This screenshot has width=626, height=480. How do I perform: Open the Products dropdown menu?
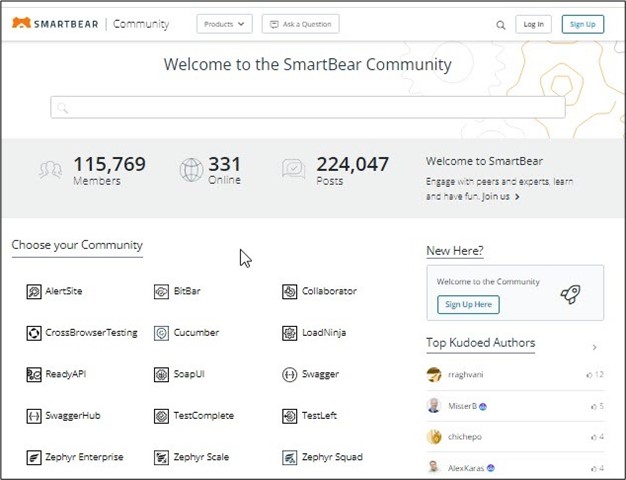pos(224,24)
